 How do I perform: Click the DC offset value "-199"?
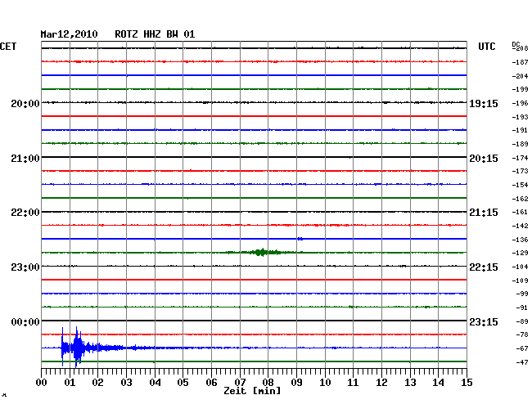pyautogui.click(x=520, y=89)
